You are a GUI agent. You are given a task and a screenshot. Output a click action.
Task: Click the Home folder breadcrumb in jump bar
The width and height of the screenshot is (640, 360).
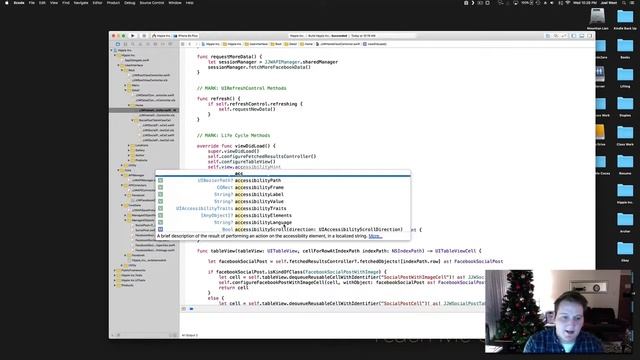(307, 44)
